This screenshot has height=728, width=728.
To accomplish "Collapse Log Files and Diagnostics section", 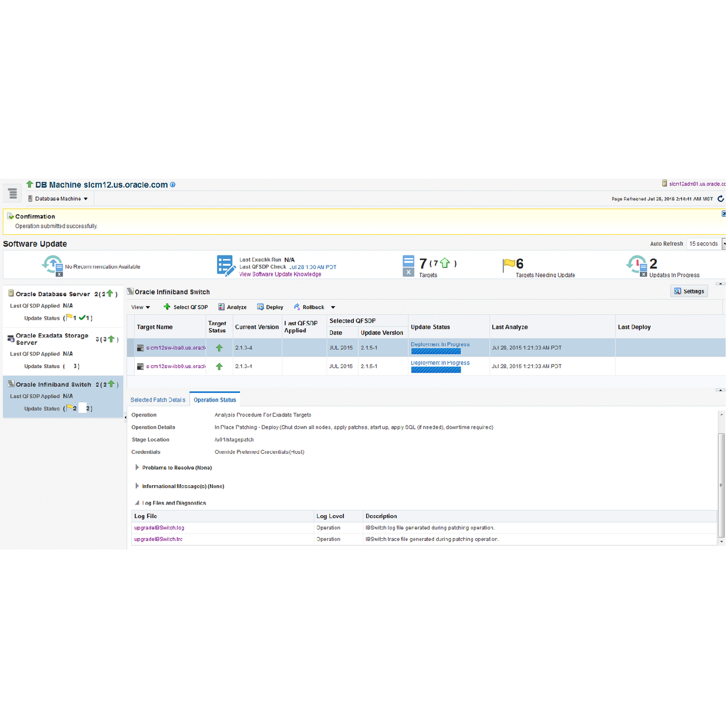I will click(137, 503).
